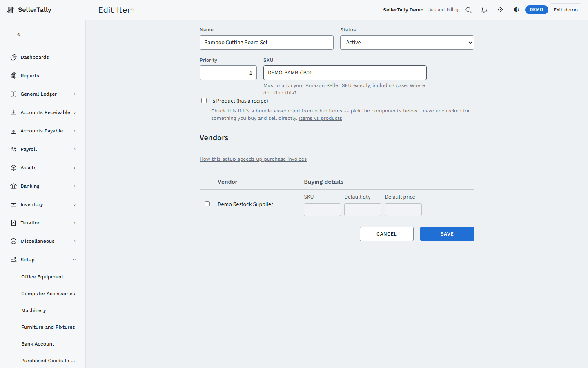Click the Dashboards pie chart icon
Image resolution: width=588 pixels, height=368 pixels.
(x=13, y=57)
